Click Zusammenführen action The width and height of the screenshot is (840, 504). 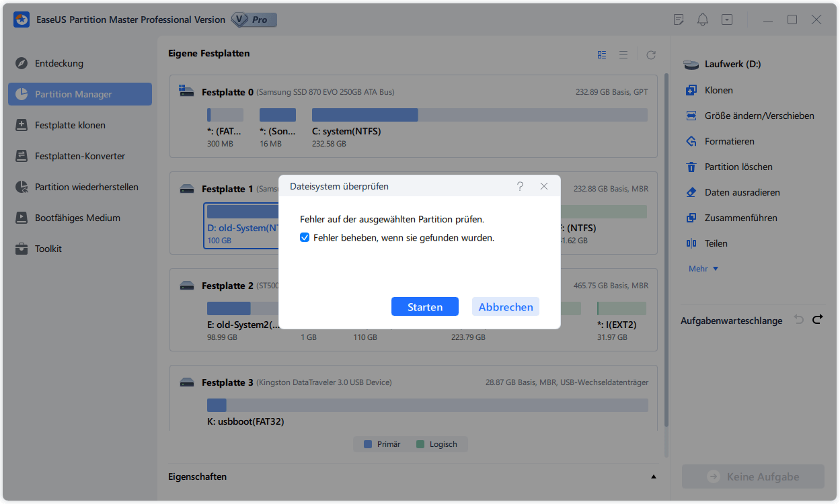(x=740, y=218)
